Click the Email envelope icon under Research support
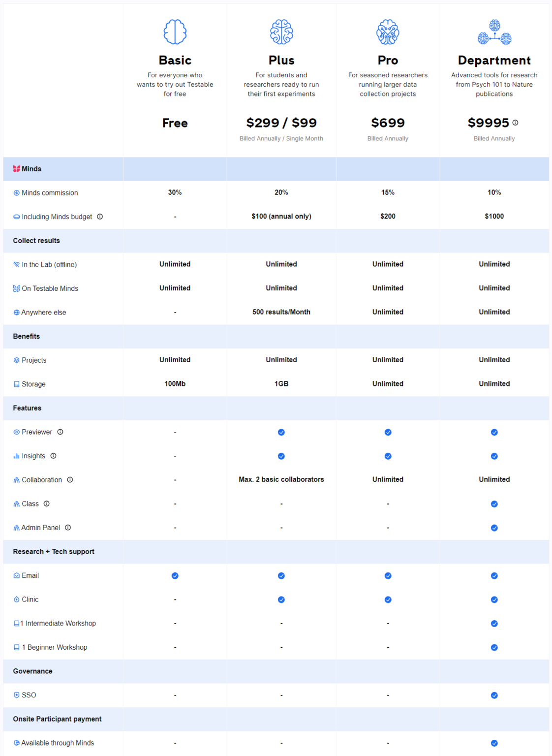The height and width of the screenshot is (756, 552). coord(16,575)
